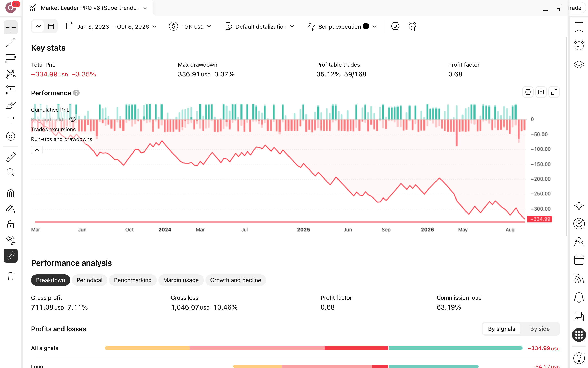Show the Buy and hold series

tap(72, 120)
